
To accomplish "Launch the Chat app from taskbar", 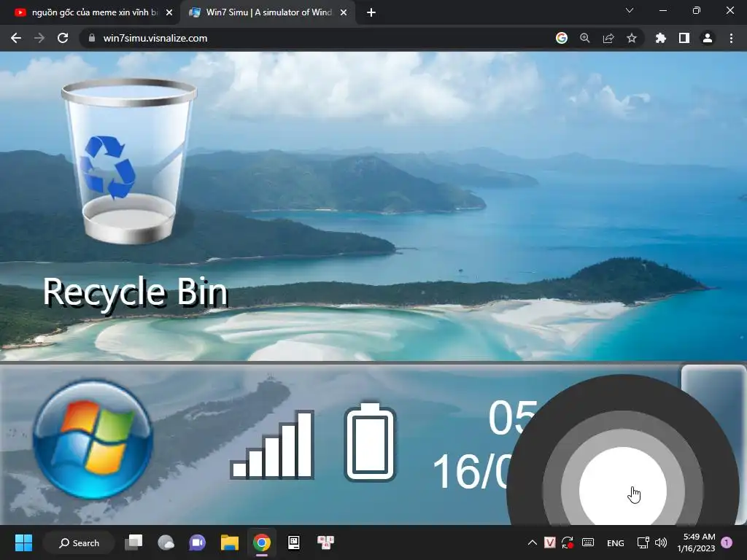I will click(x=197, y=542).
